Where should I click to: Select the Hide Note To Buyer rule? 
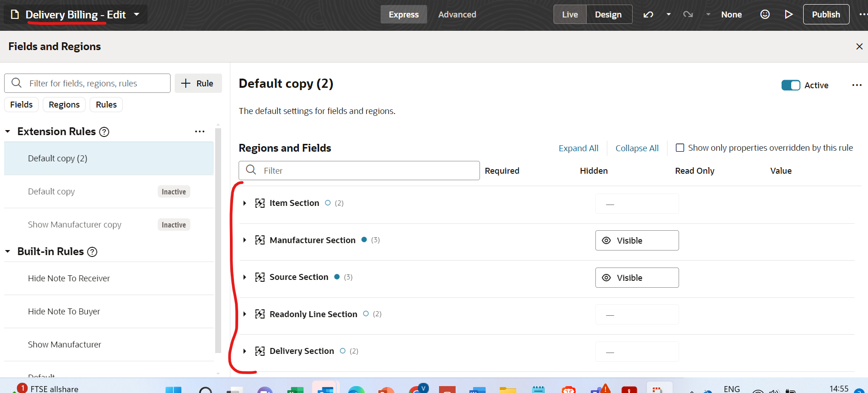[x=109, y=311]
